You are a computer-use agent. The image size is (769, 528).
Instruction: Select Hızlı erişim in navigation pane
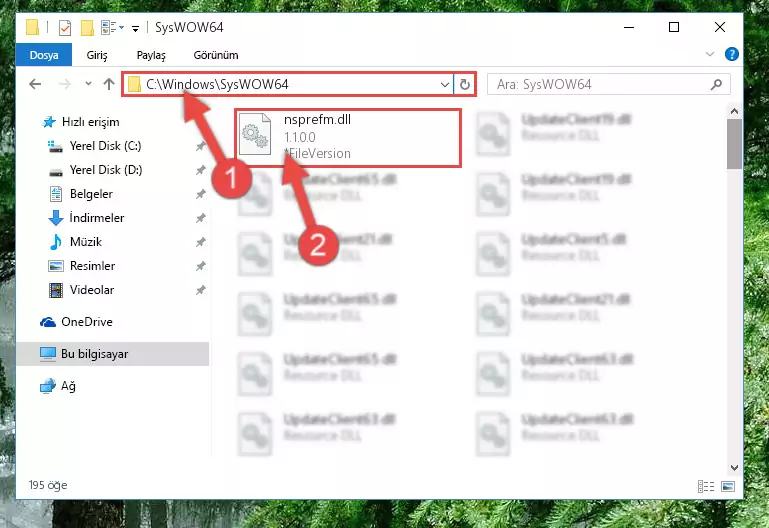tap(90, 122)
